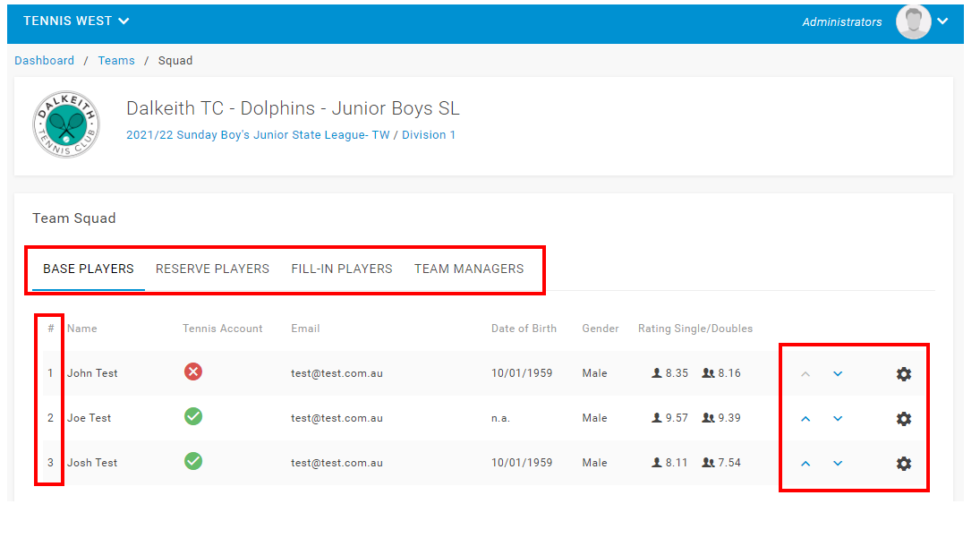The height and width of the screenshot is (538, 980).
Task: Switch to the Base Players tab
Action: [x=88, y=269]
